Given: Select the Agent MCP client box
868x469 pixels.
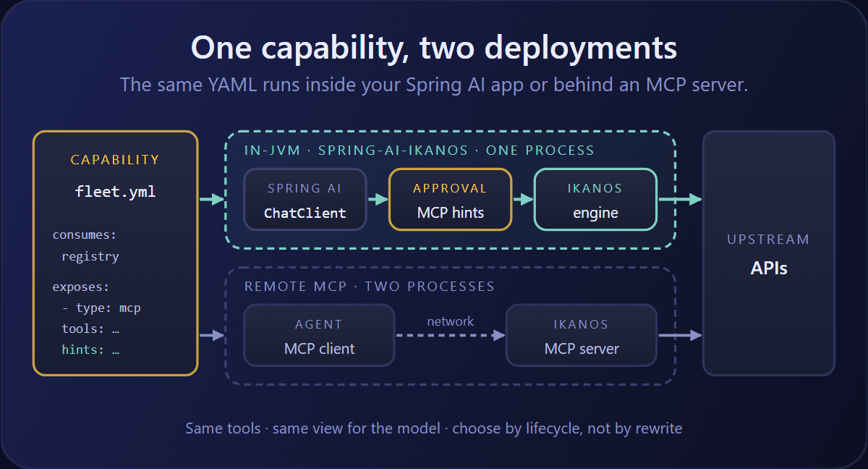Looking at the screenshot, I should (319, 335).
